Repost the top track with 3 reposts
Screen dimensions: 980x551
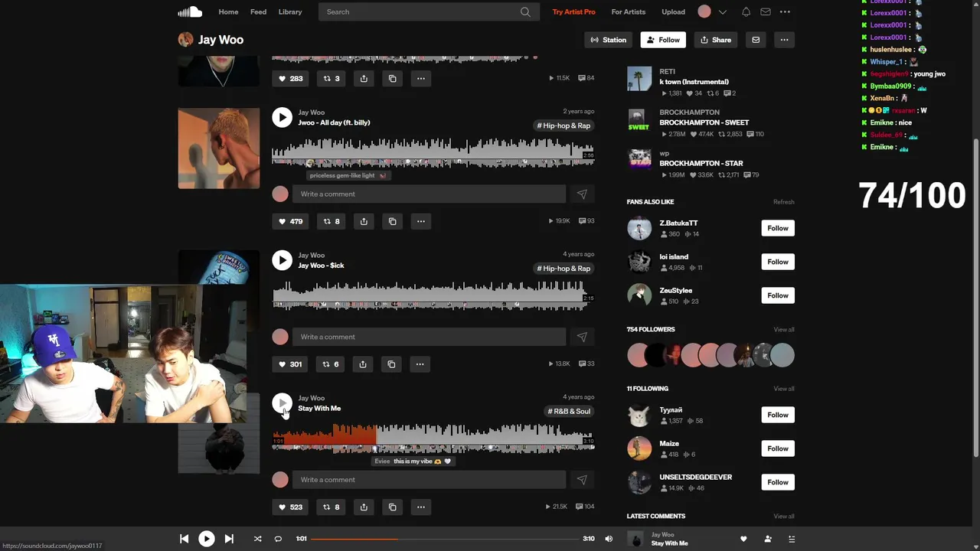(331, 78)
